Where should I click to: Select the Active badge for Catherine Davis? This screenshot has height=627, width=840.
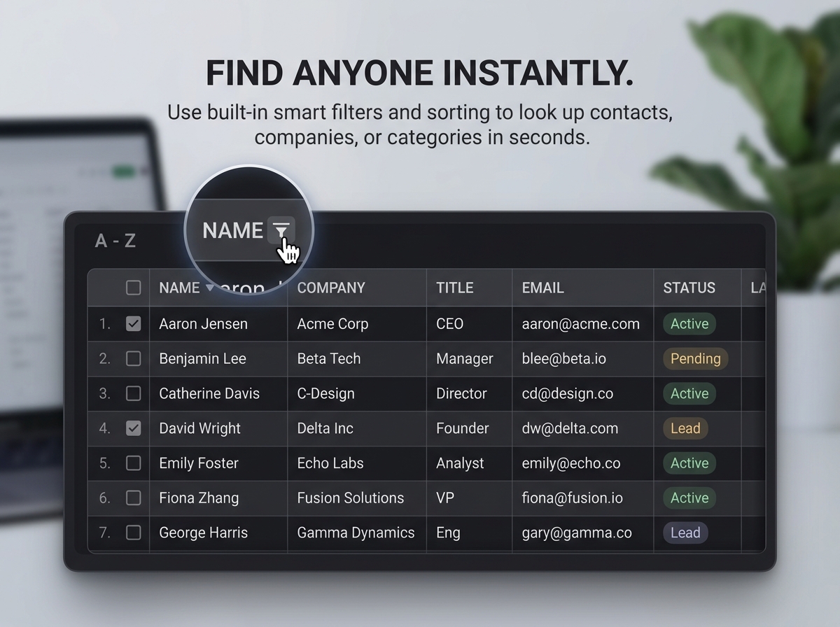[x=689, y=393]
